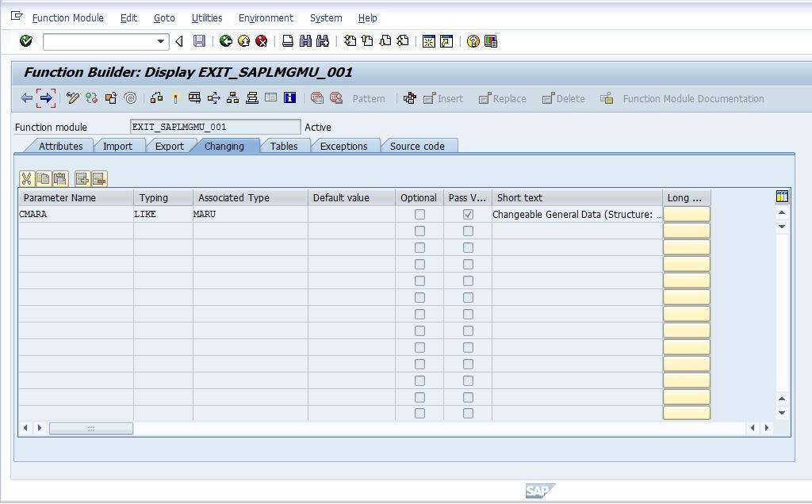Screen dimensions: 812x504
Task: Click the Display/Change pencil icon
Action: coord(72,97)
